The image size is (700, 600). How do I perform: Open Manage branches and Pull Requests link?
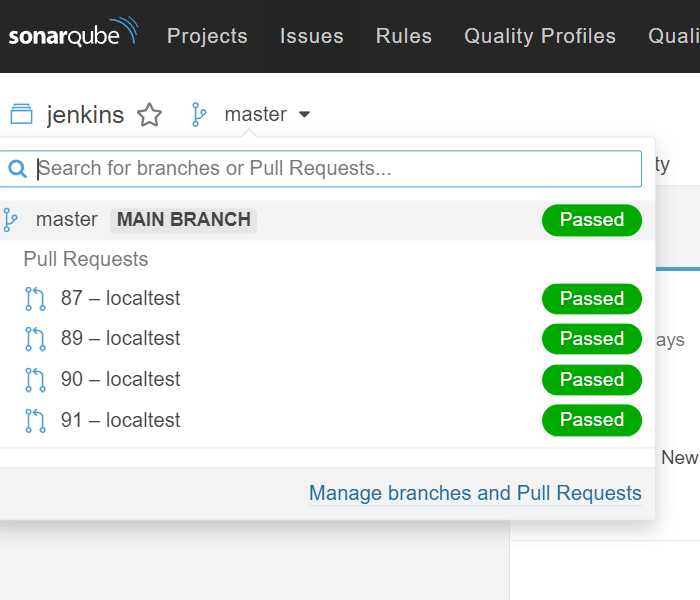[x=475, y=493]
